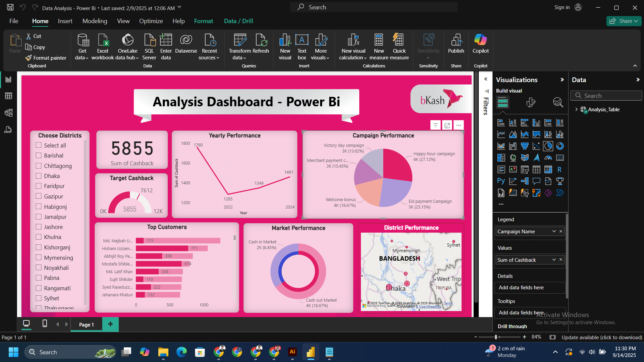Image resolution: width=644 pixels, height=362 pixels.
Task: Click the Update available status link
Action: pos(602,337)
